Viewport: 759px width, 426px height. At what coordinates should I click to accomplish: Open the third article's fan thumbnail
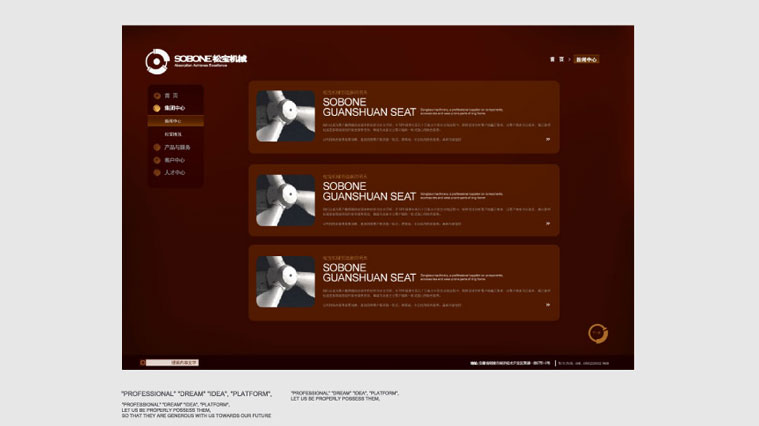(285, 282)
